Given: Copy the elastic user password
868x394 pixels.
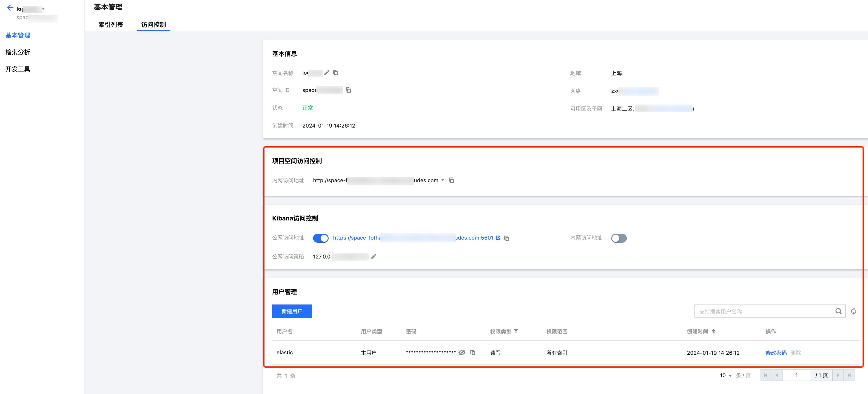Looking at the screenshot, I should 473,352.
